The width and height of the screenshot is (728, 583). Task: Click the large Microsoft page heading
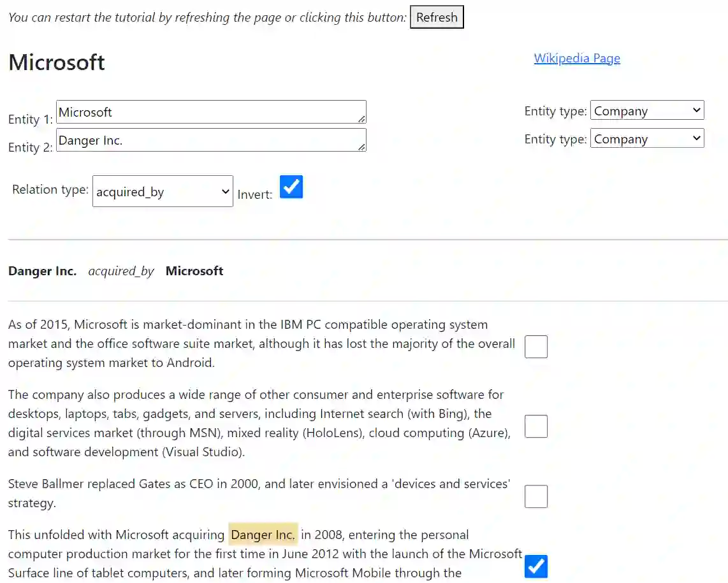coord(57,62)
